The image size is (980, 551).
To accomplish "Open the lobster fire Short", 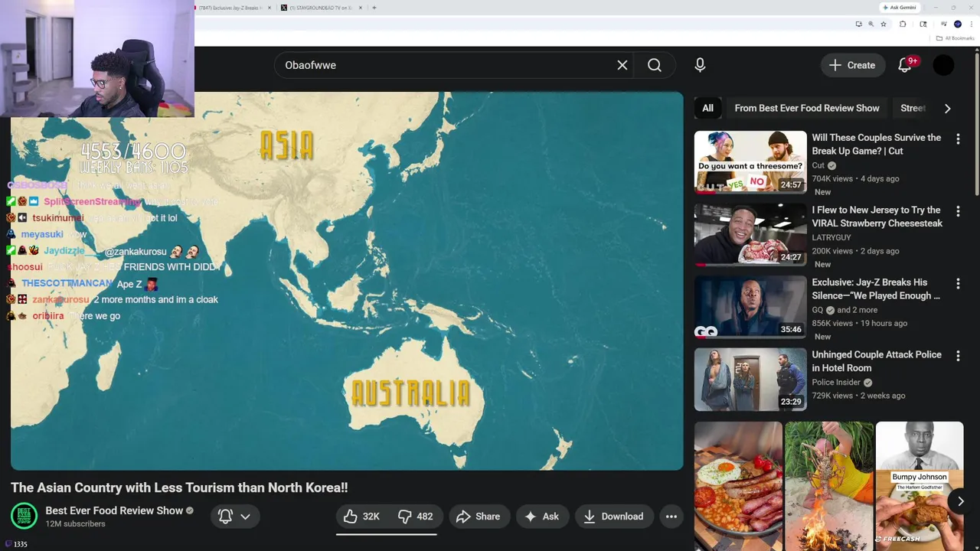I will tap(829, 486).
